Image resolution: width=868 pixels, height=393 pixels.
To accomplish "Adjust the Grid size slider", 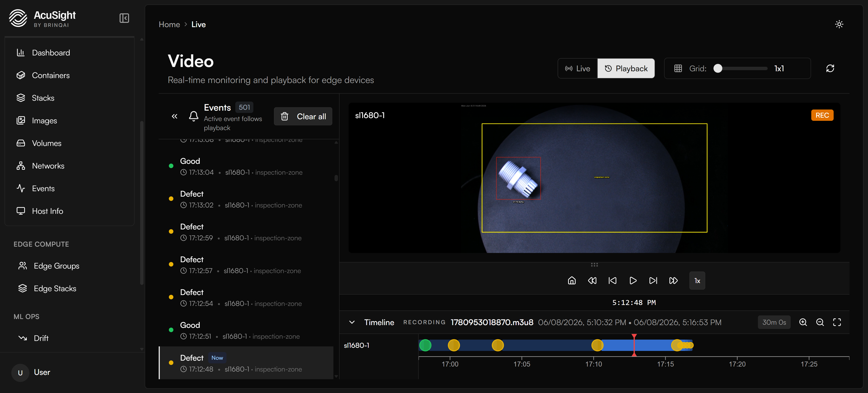I will pos(740,69).
